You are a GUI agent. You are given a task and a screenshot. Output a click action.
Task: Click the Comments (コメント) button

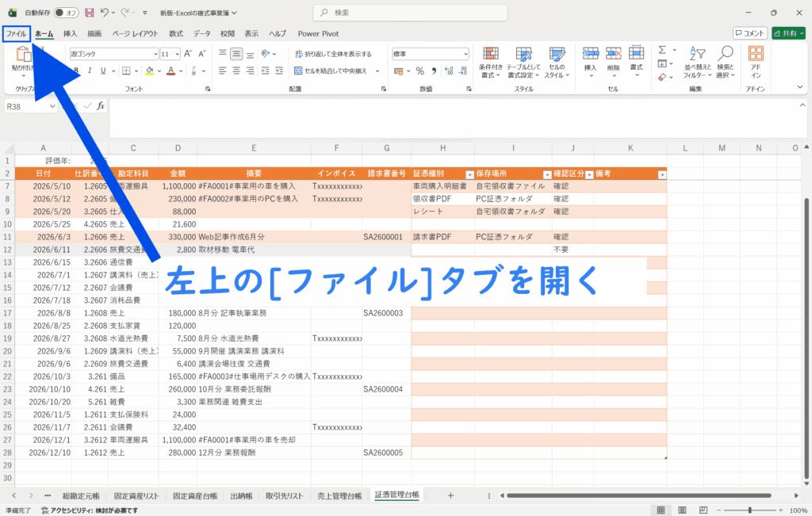point(749,33)
